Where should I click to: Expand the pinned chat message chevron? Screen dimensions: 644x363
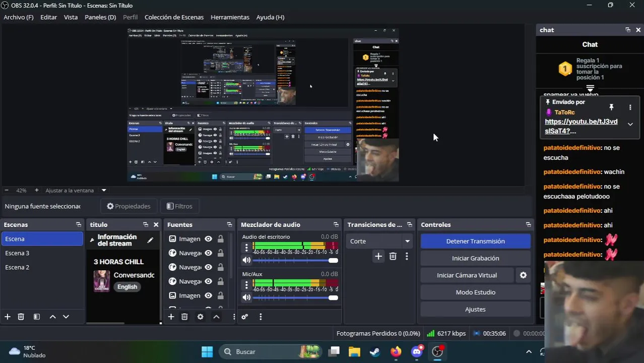pyautogui.click(x=630, y=124)
